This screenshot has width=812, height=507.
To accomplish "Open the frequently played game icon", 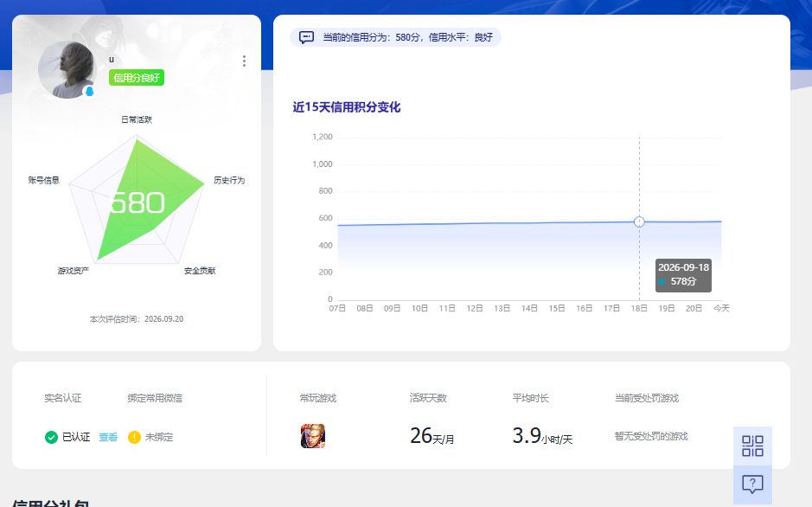I will tap(313, 436).
